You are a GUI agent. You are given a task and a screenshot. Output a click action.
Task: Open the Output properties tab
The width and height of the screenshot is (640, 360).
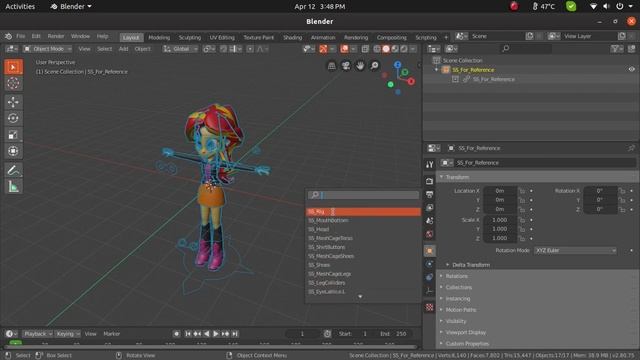pos(429,194)
